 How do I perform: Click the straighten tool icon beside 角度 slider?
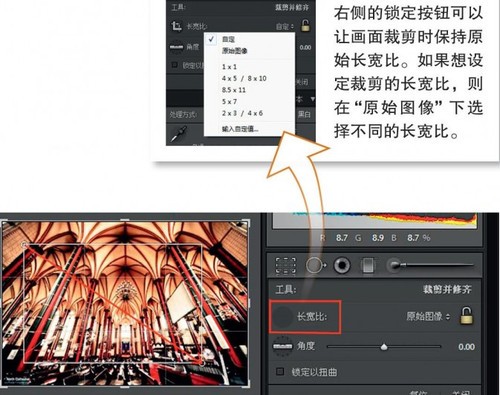click(x=282, y=346)
